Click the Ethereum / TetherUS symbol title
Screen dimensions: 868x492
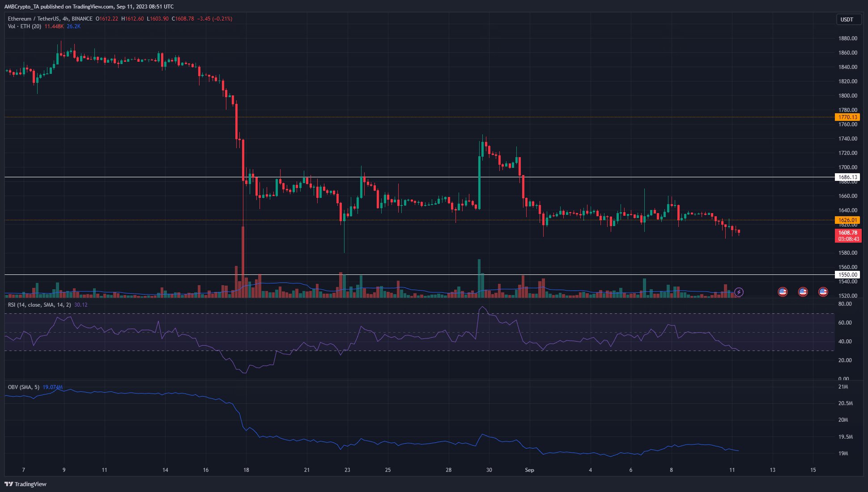(x=50, y=19)
